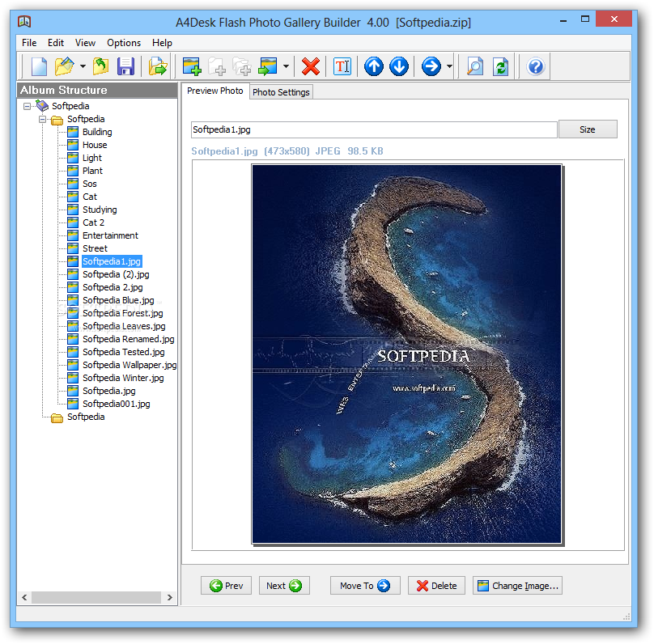This screenshot has width=654, height=644.
Task: Click the red X Delete toolbar icon
Action: pyautogui.click(x=310, y=66)
